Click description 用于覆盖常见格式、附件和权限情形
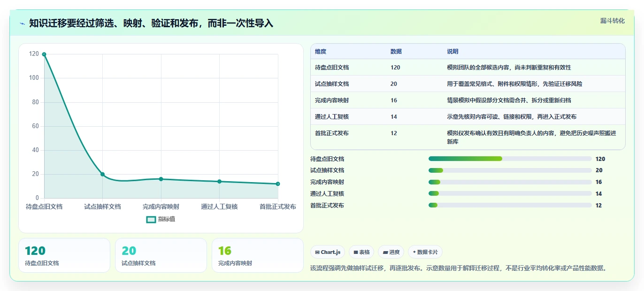The image size is (644, 291). tap(514, 84)
